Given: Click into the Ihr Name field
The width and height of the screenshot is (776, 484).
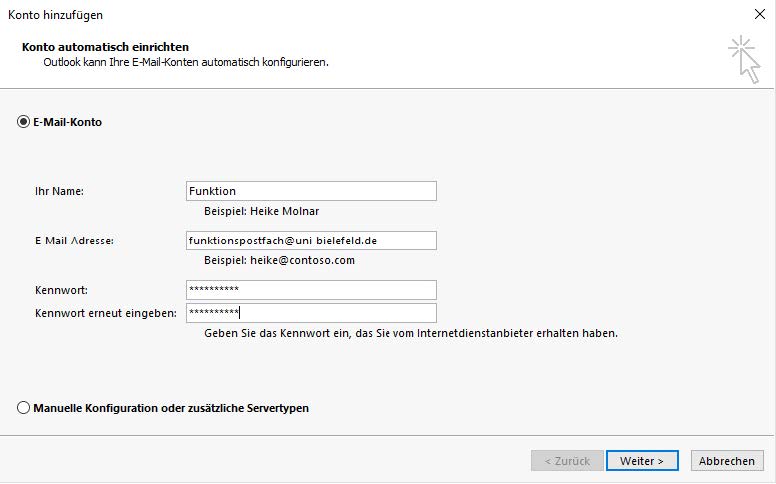Looking at the screenshot, I should pos(311,191).
